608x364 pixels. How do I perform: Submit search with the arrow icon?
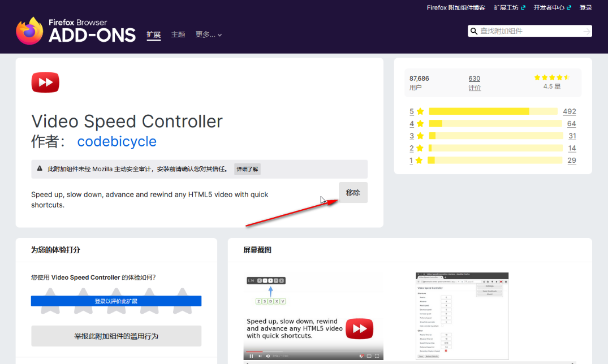tap(587, 31)
